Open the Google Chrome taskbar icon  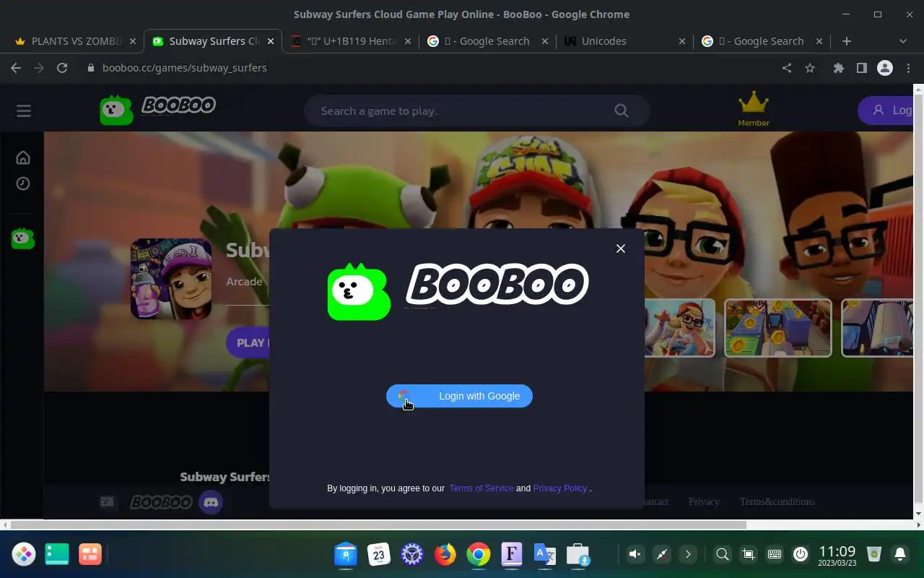(478, 554)
